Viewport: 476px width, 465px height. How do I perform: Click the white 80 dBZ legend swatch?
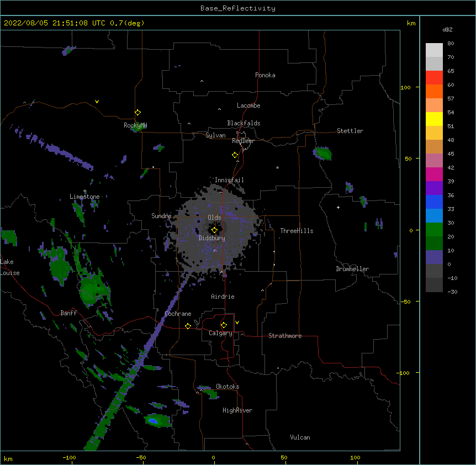(434, 50)
